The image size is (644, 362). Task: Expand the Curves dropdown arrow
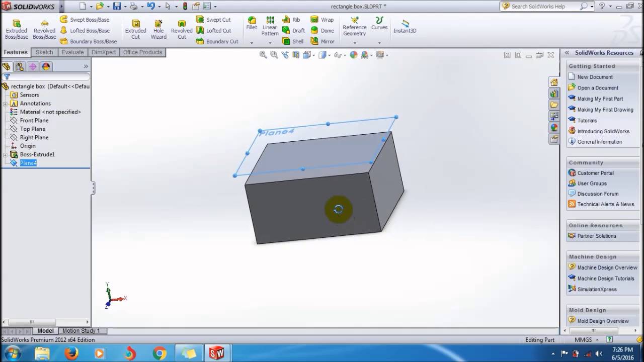click(379, 43)
